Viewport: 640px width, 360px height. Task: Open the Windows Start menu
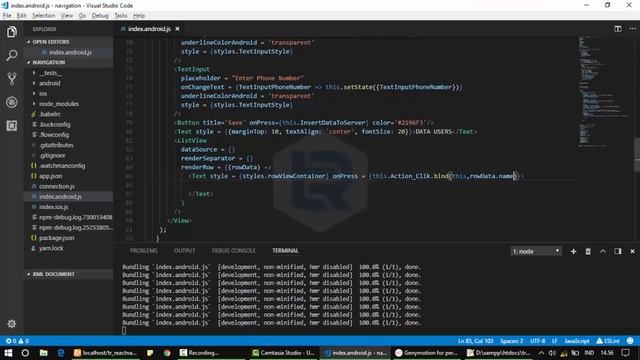[x=8, y=353]
